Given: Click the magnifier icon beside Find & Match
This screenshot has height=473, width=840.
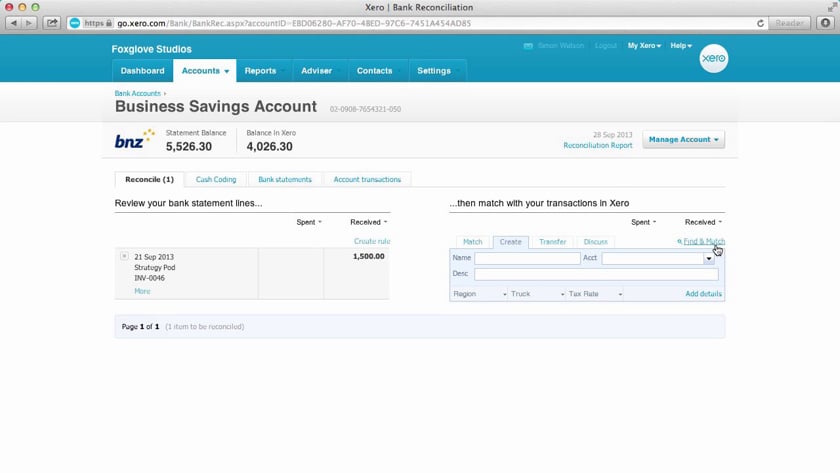Looking at the screenshot, I should click(x=679, y=242).
